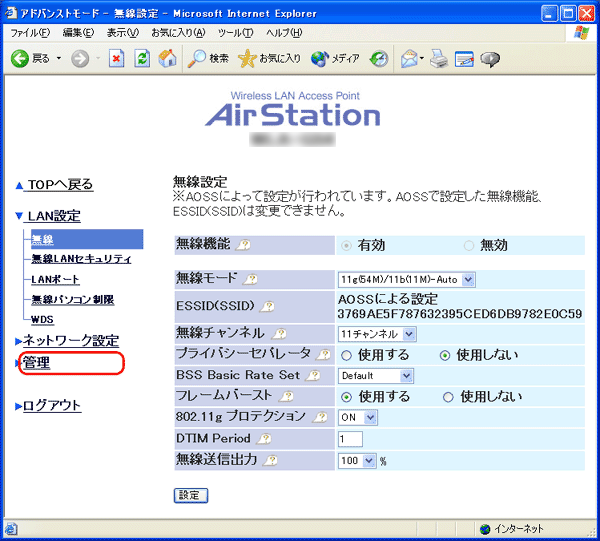Open the Discuss speech bubble icon

click(490, 59)
